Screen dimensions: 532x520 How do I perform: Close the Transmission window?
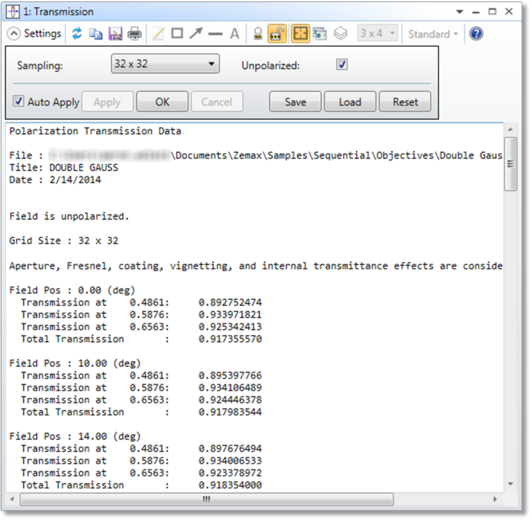point(509,12)
